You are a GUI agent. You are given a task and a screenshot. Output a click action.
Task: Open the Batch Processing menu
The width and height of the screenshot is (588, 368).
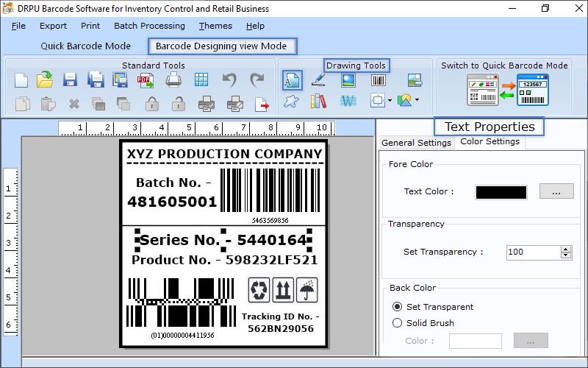point(149,26)
